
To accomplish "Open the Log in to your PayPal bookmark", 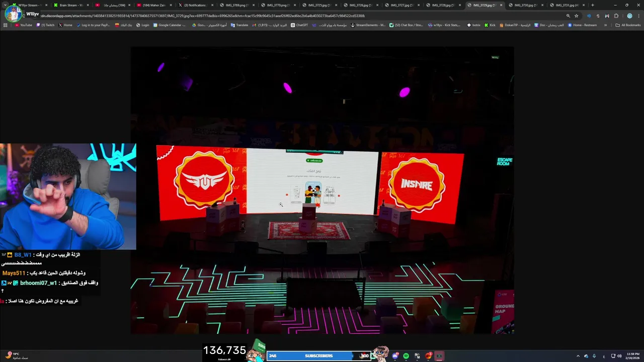I will pos(93,25).
